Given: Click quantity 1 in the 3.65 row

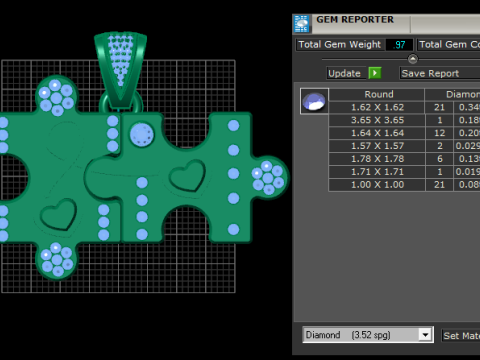Looking at the screenshot, I should (439, 120).
